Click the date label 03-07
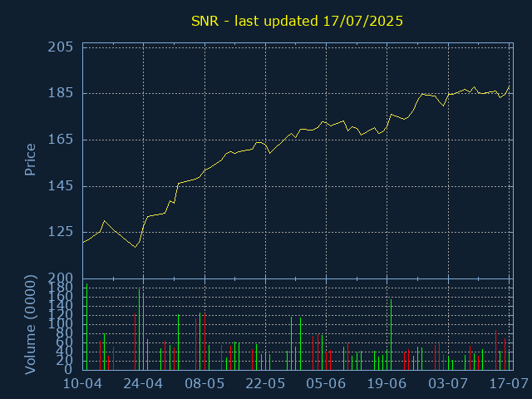 tap(448, 384)
